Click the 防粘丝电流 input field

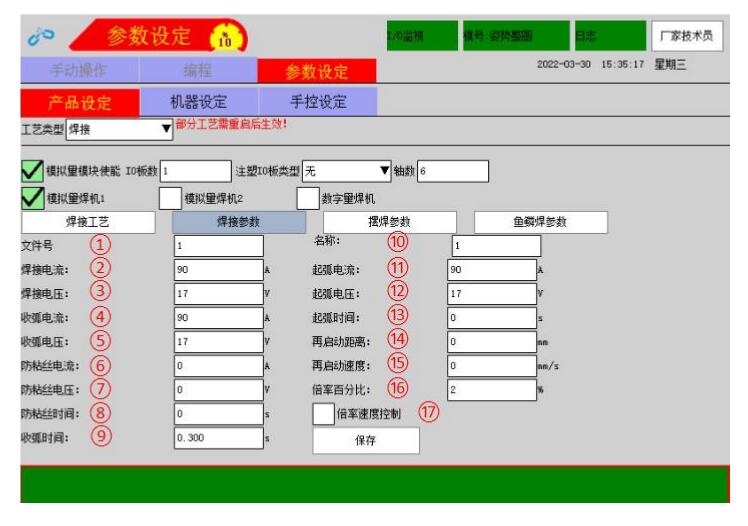pyautogui.click(x=218, y=366)
